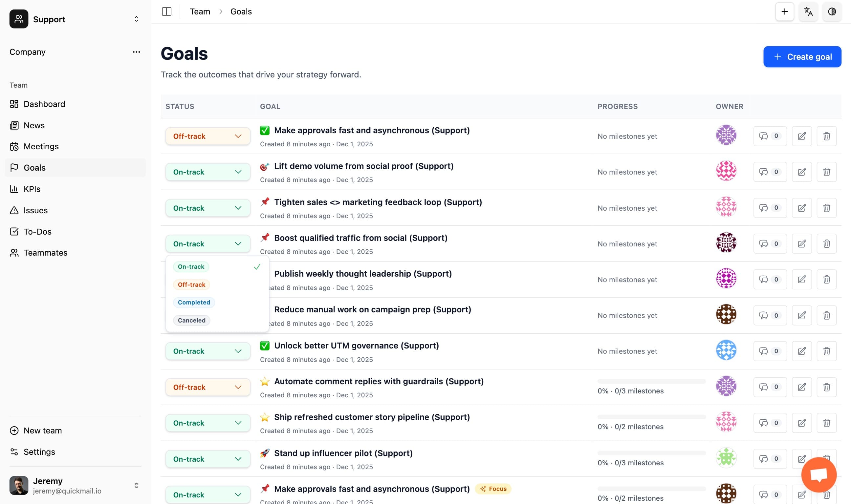851x504 pixels.
Task: Open the To-Dos list
Action: pyautogui.click(x=37, y=231)
